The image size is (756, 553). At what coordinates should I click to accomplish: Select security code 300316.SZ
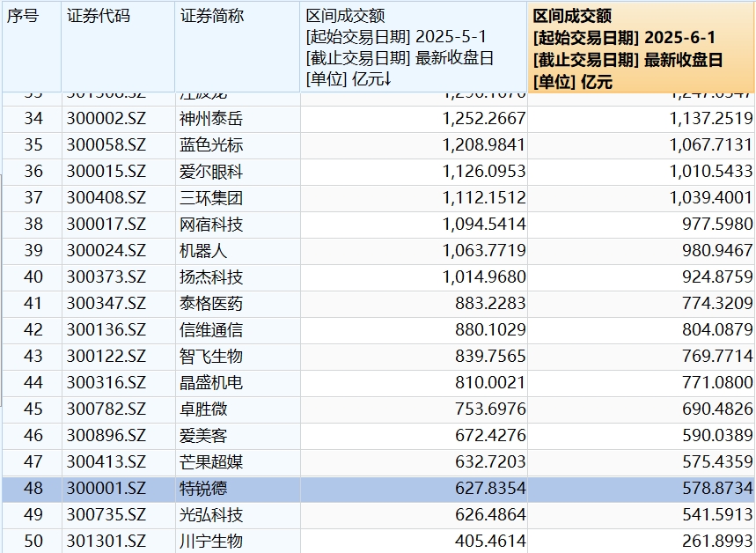[x=106, y=383]
